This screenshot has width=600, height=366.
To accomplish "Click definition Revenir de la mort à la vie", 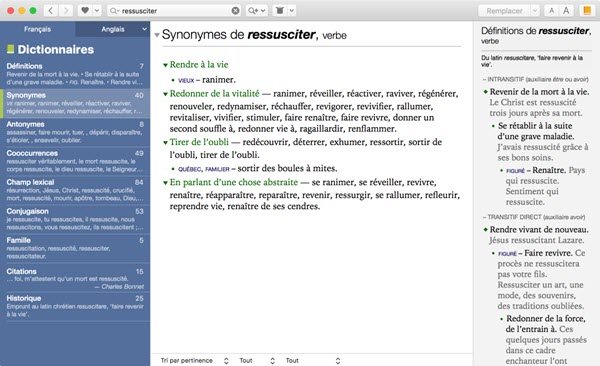I will coord(540,92).
